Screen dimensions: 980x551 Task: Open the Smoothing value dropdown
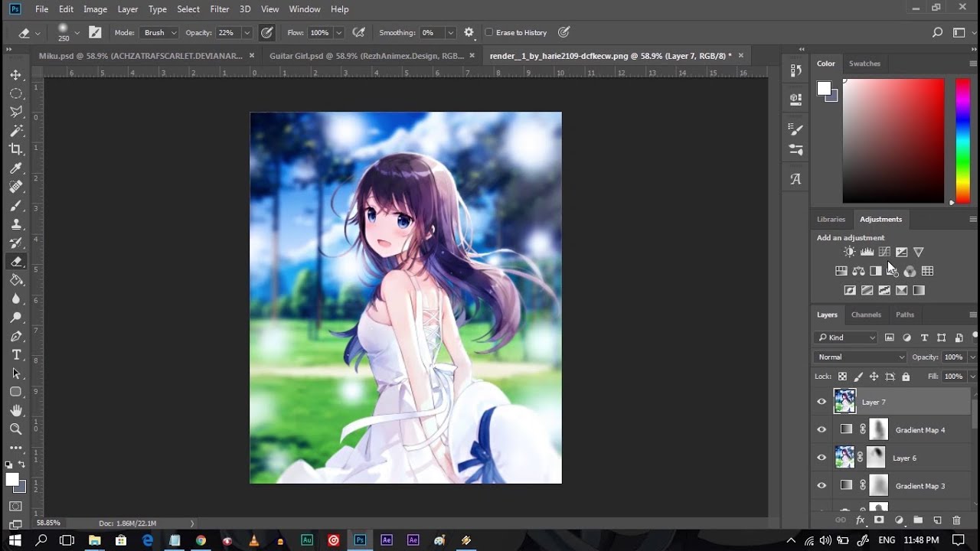click(x=451, y=33)
